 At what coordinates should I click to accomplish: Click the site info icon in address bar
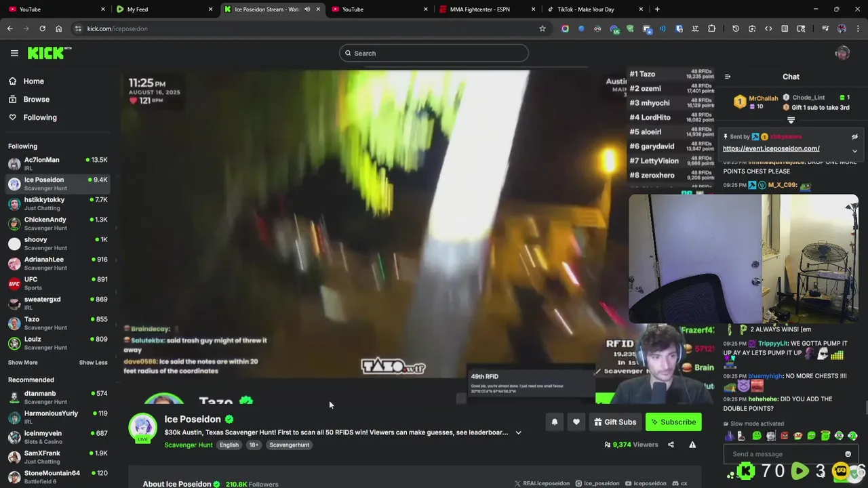point(78,28)
